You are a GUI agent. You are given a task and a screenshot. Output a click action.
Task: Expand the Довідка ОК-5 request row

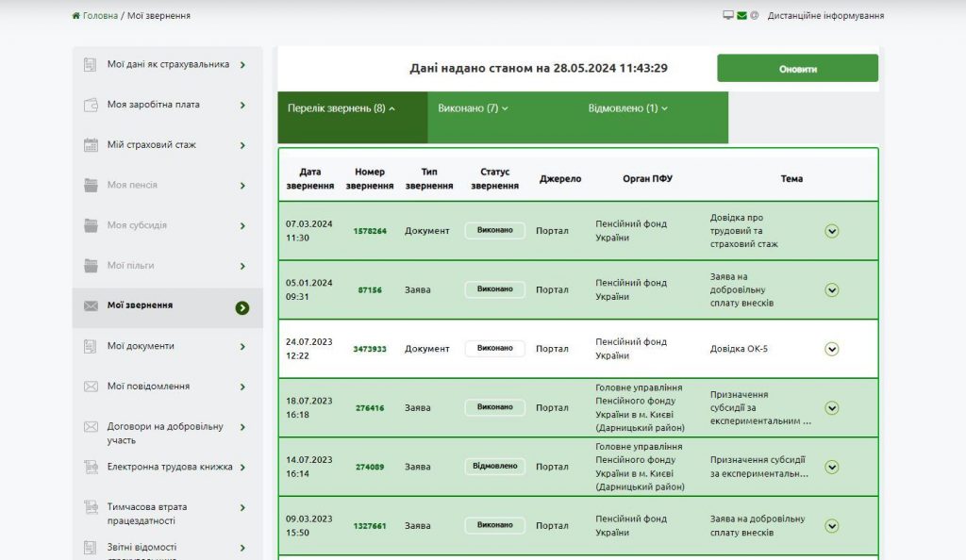pos(831,349)
